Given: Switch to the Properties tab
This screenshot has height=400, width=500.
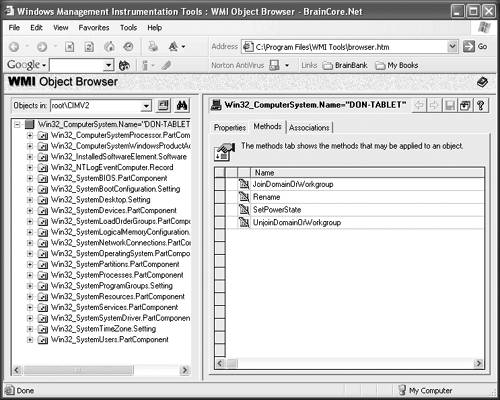Looking at the screenshot, I should click(230, 128).
